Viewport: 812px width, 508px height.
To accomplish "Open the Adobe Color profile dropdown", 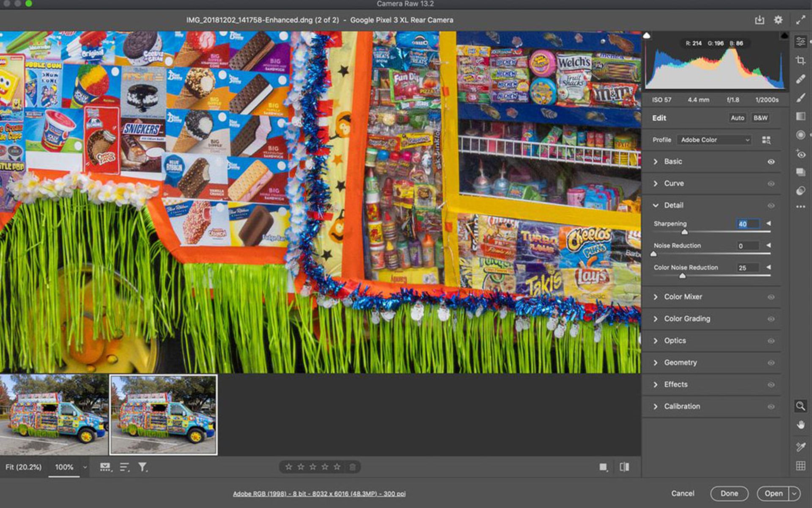I will coord(714,140).
